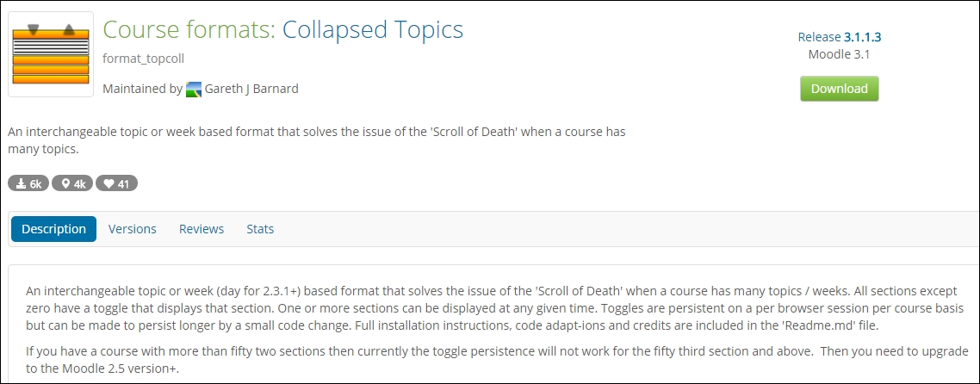Click the format_topcoll component name
Screen dimensions: 980x384
(x=143, y=59)
